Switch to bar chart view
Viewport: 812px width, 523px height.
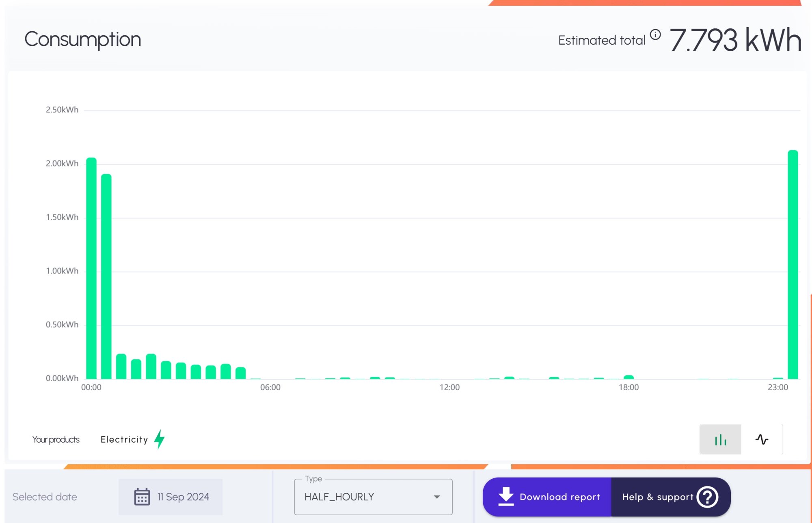(x=720, y=439)
